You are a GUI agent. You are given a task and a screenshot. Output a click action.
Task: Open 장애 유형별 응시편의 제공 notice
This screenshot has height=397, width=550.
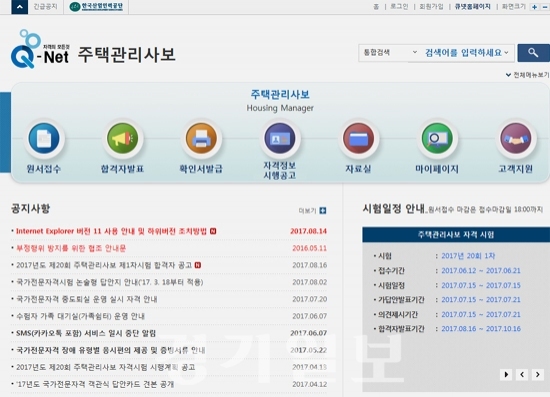[110, 350]
